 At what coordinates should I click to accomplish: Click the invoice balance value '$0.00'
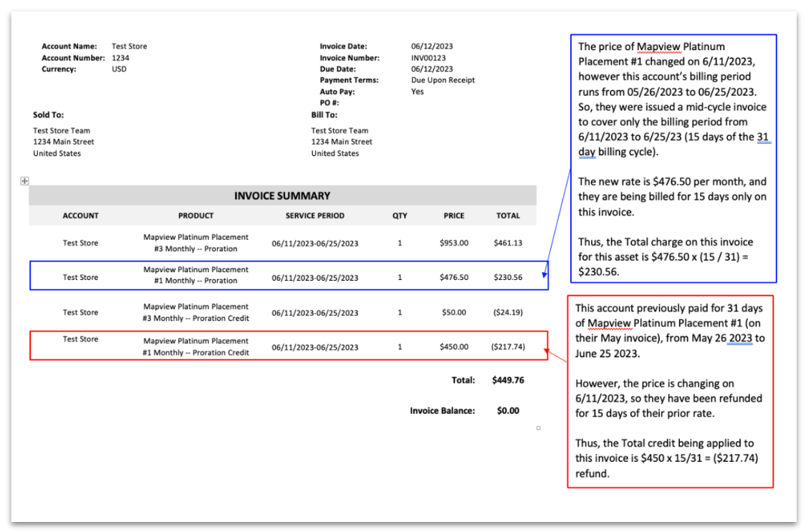[508, 411]
